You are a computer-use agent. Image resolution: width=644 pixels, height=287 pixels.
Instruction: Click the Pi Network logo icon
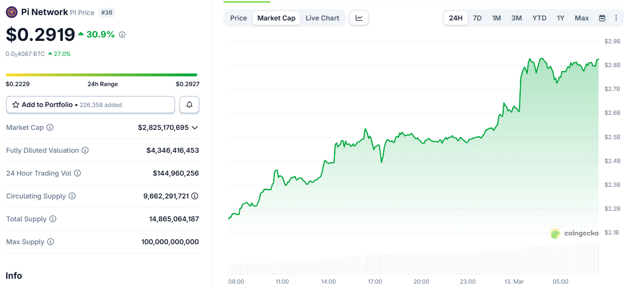point(10,12)
